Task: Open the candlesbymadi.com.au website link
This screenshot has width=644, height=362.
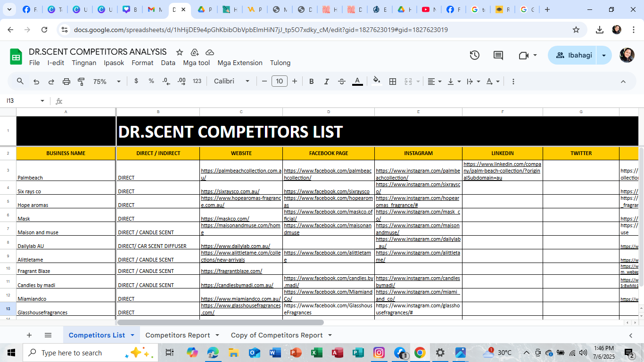Action: 237,285
